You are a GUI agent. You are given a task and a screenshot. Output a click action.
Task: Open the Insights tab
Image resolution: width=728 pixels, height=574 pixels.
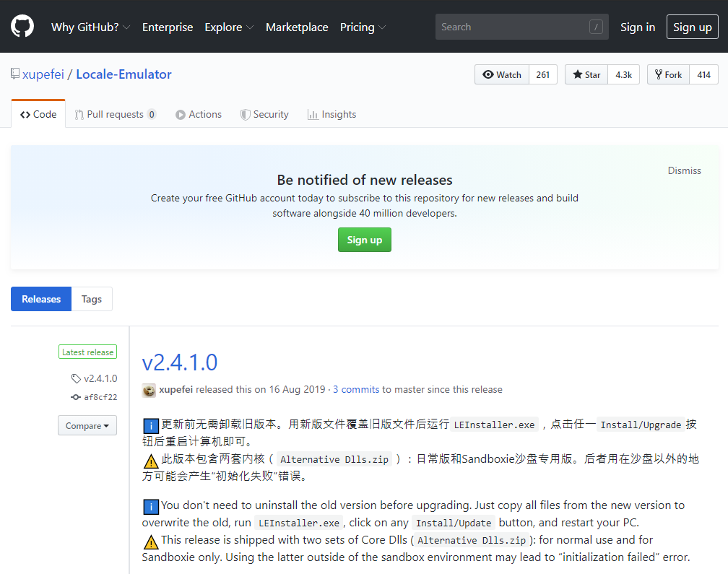click(x=331, y=114)
